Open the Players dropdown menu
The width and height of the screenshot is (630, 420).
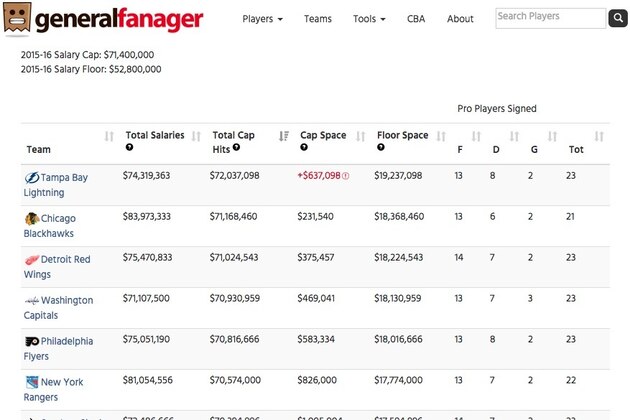[x=263, y=19]
